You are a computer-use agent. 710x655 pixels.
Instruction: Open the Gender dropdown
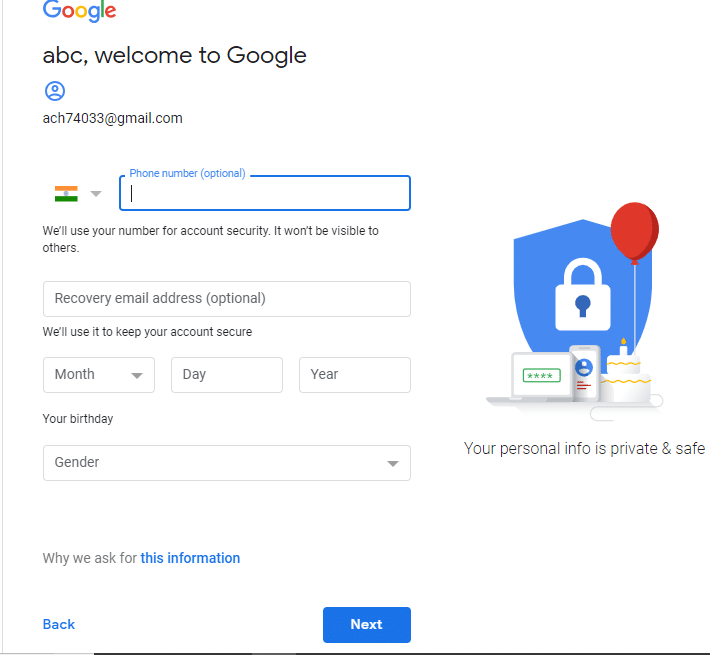pos(226,463)
